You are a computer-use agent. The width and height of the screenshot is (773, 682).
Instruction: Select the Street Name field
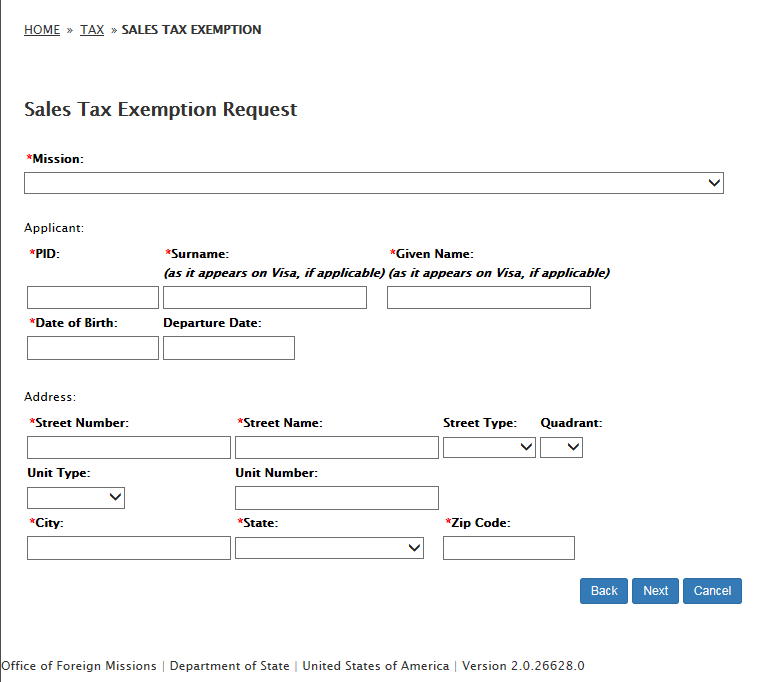tap(337, 447)
